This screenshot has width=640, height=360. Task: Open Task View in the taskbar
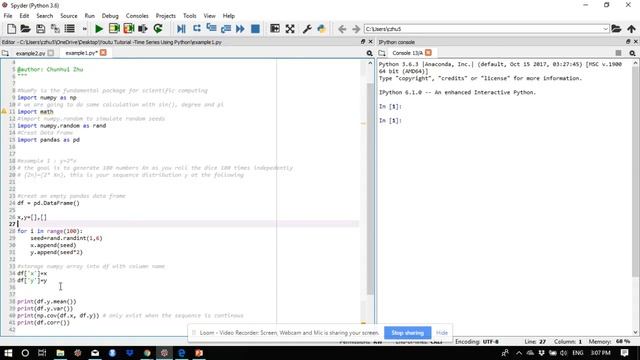(42, 353)
